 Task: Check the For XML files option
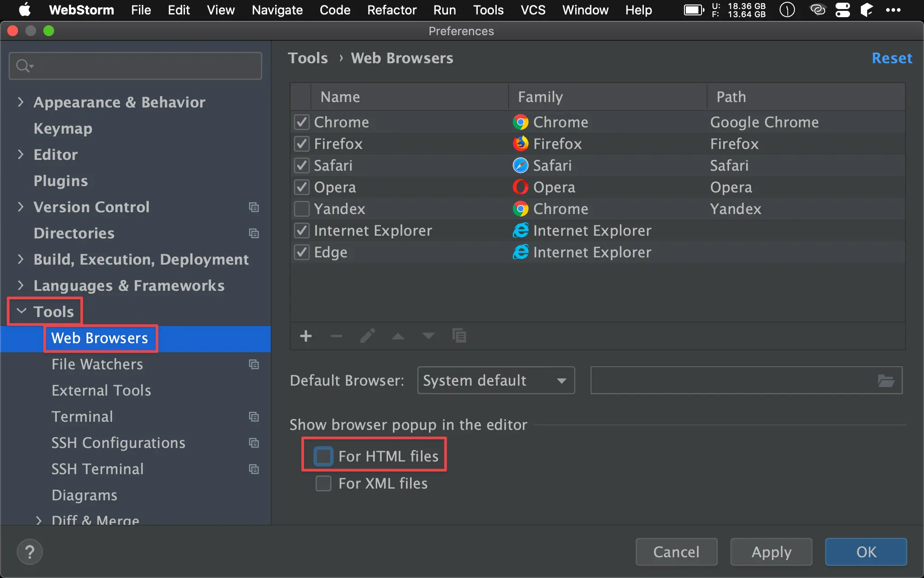click(323, 483)
